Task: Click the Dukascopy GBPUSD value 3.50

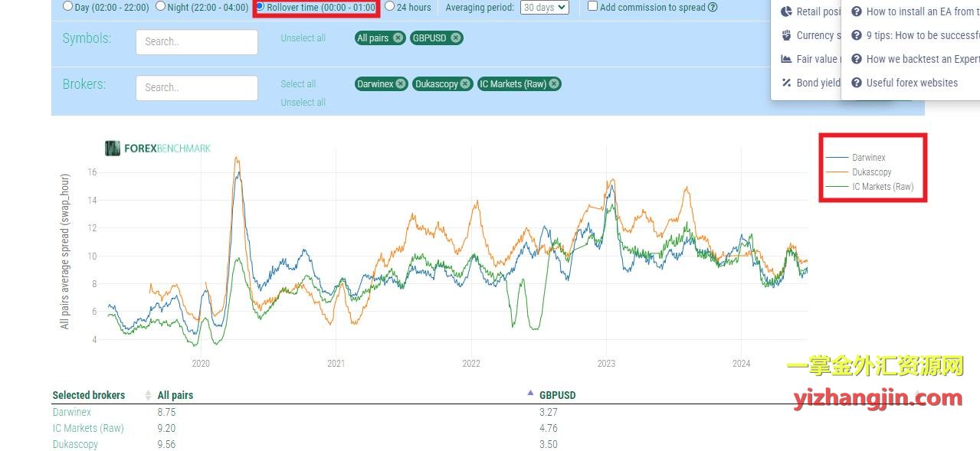Action: (x=549, y=444)
